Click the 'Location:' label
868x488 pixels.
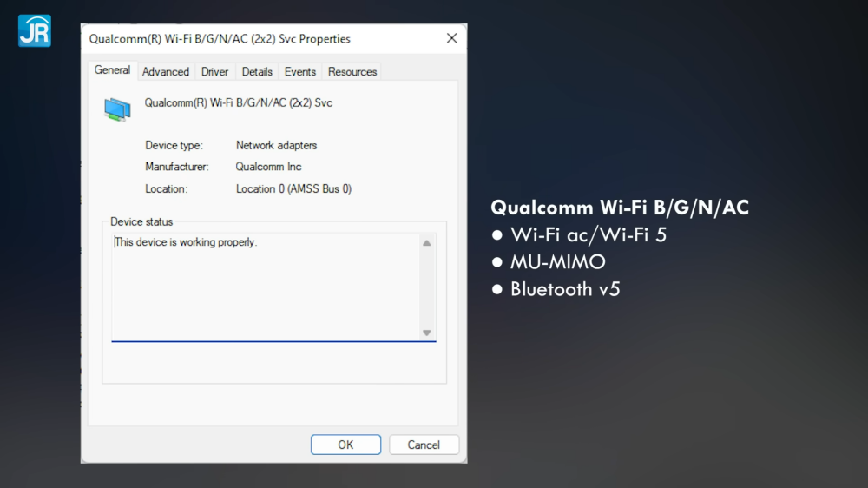pos(166,189)
